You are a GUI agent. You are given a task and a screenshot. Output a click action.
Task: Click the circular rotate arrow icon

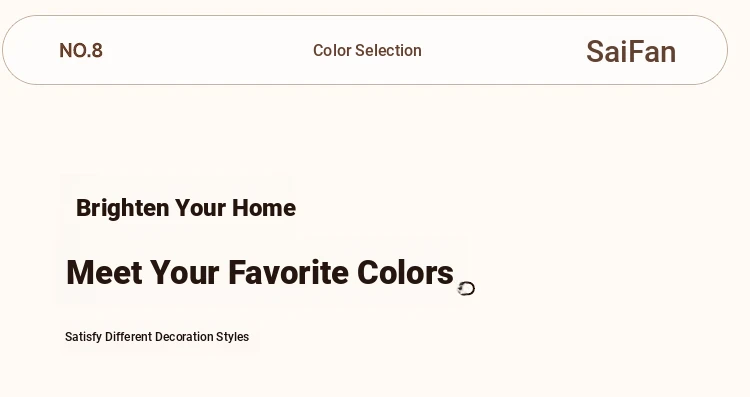[466, 288]
